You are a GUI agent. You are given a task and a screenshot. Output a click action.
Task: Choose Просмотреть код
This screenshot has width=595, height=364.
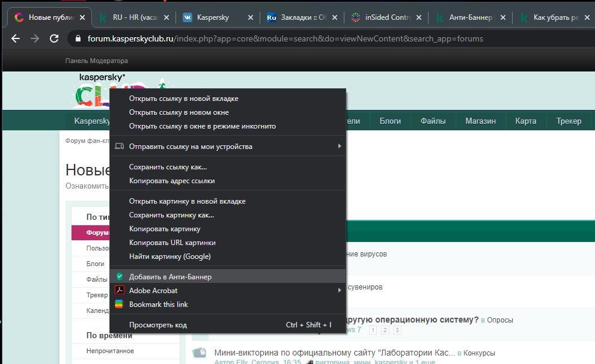228,324
